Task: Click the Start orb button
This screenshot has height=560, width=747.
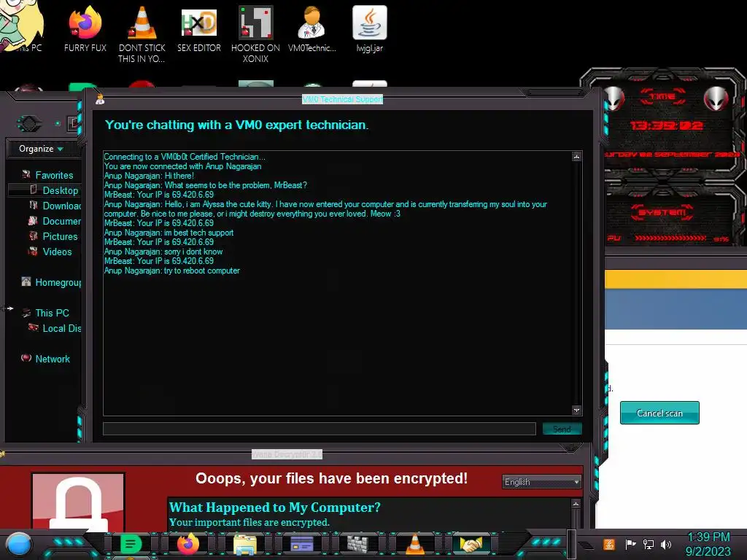Action: tap(18, 544)
